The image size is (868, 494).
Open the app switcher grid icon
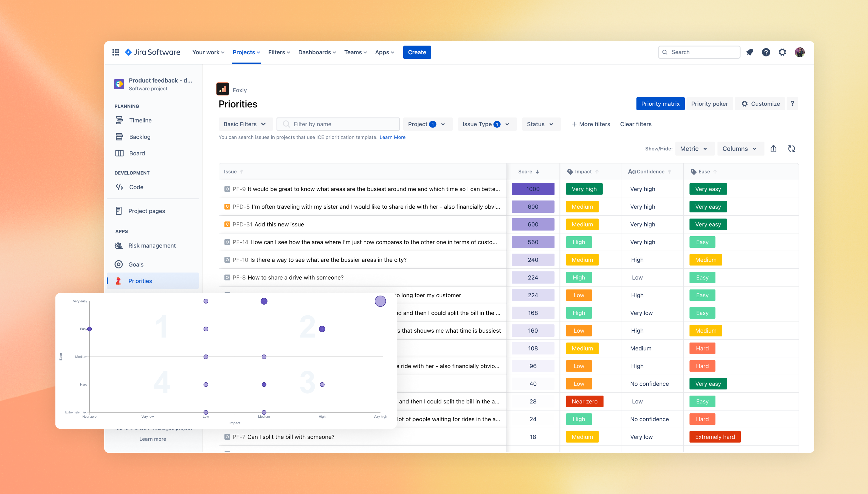115,52
